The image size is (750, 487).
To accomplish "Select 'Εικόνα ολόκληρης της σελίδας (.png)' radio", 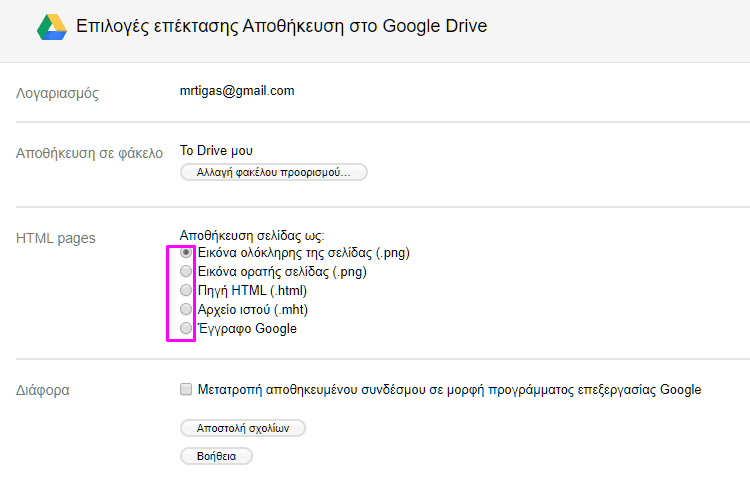I will pyautogui.click(x=186, y=252).
